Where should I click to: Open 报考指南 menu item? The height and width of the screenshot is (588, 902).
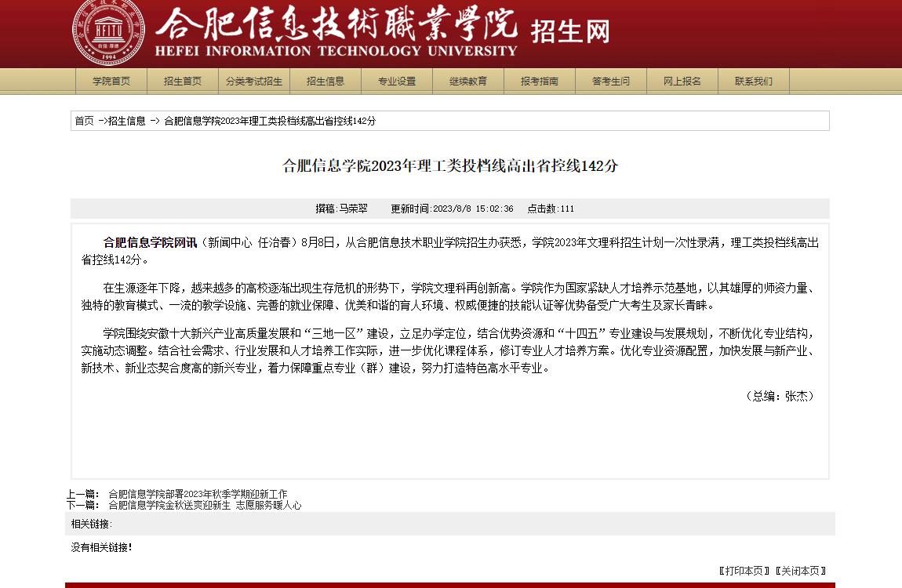pos(540,81)
